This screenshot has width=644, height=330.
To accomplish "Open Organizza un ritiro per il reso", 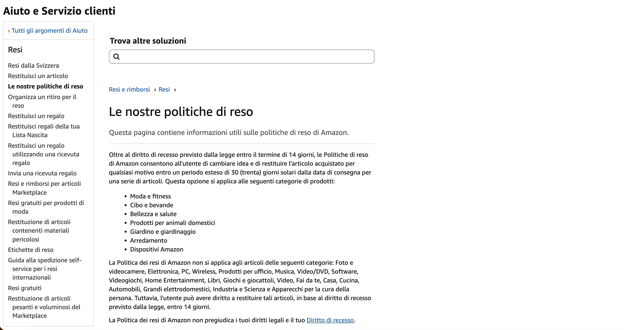I will [42, 101].
